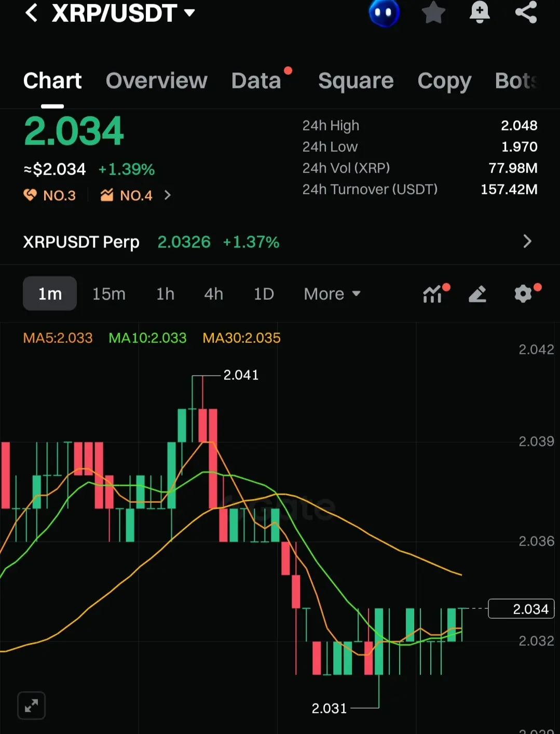Image resolution: width=560 pixels, height=734 pixels.
Task: Tap the 2.031 low marker label
Action: 329,709
